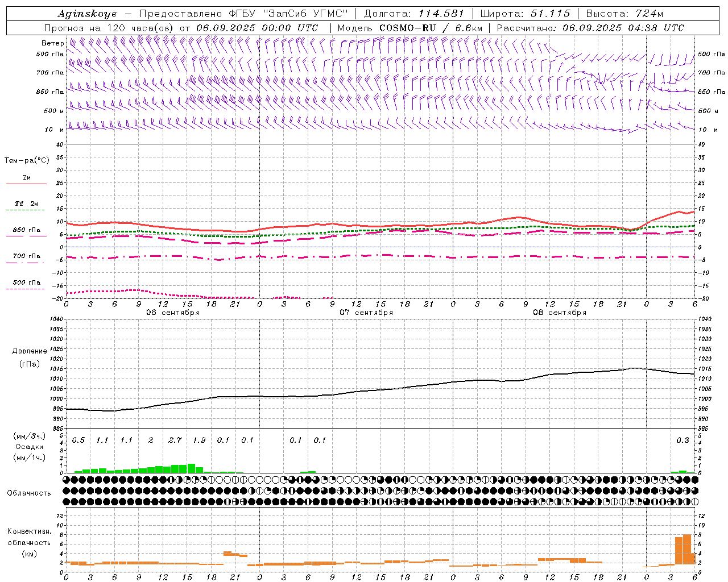The width and height of the screenshot is (728, 582).
Task: Click the 1.9 precipitation amount value
Action: pos(199,440)
